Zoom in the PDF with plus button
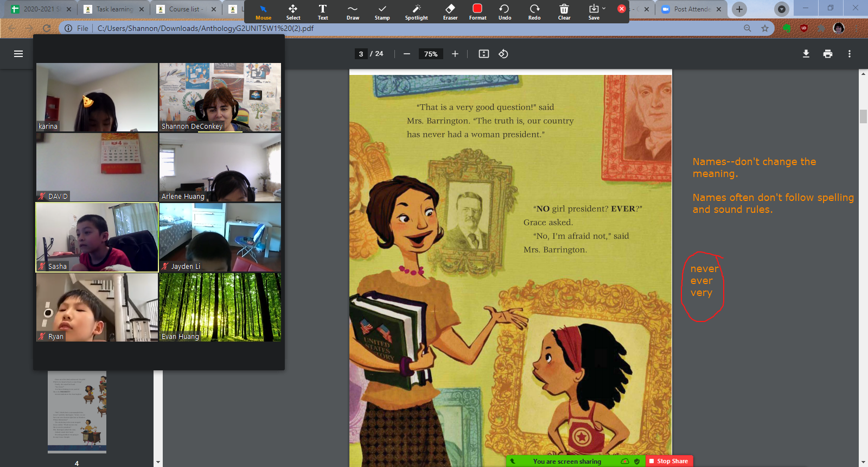868x467 pixels. [455, 54]
